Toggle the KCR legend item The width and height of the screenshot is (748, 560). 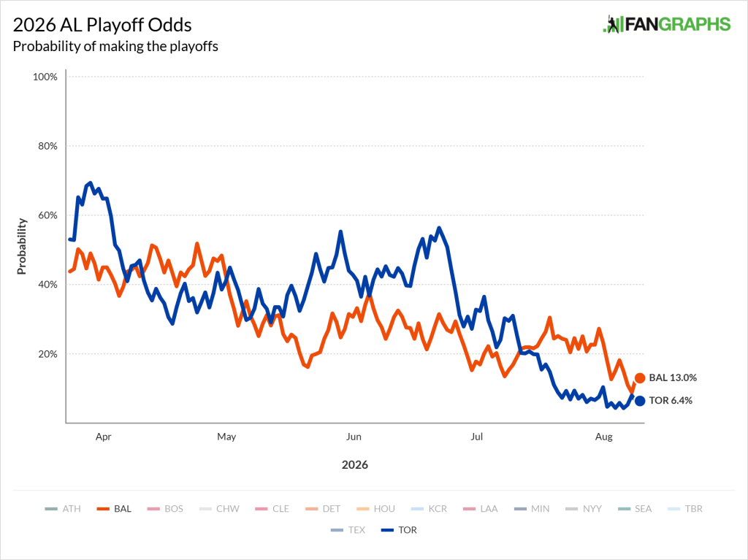tap(429, 509)
